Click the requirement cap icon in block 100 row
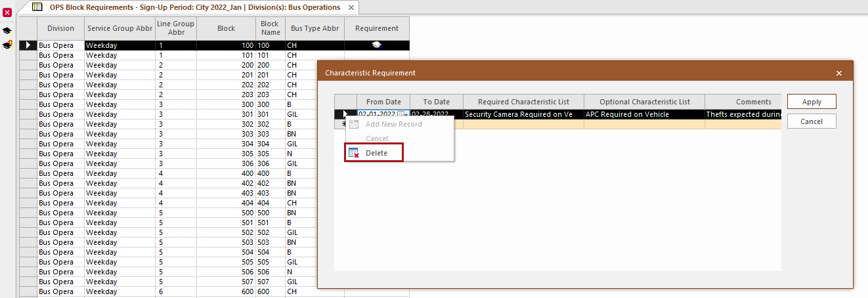 [x=376, y=45]
